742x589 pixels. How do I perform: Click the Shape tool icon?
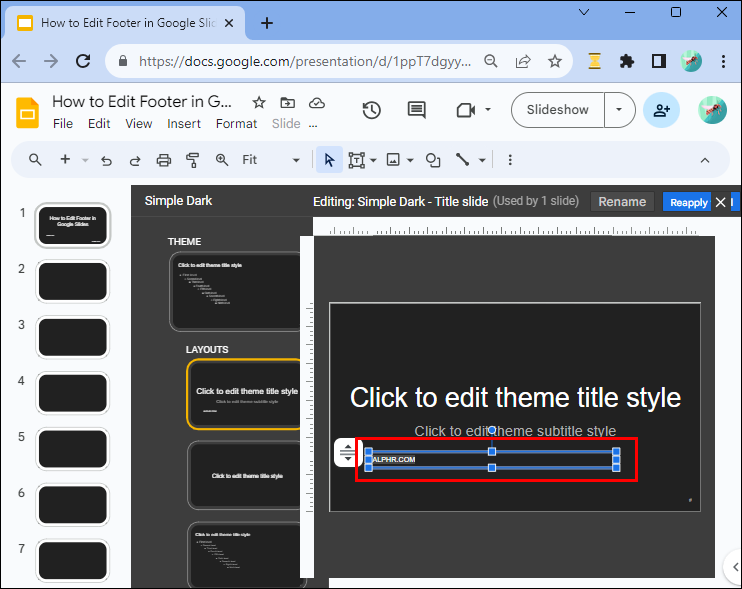tap(433, 160)
